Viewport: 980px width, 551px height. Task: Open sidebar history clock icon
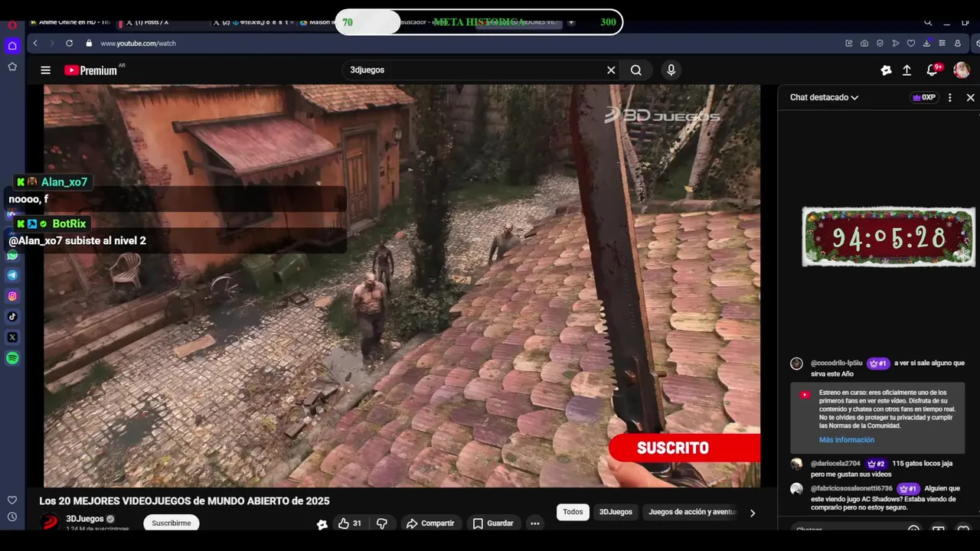(12, 517)
